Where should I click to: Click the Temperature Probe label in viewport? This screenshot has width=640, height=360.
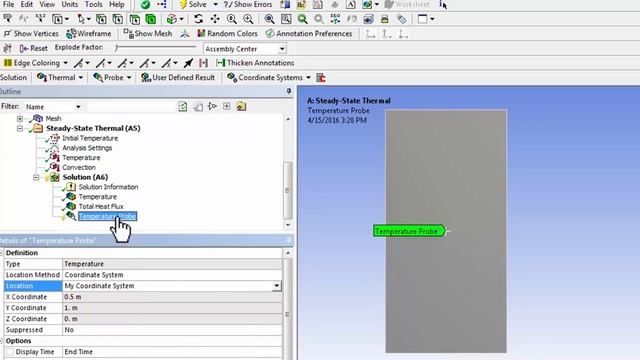click(x=409, y=231)
